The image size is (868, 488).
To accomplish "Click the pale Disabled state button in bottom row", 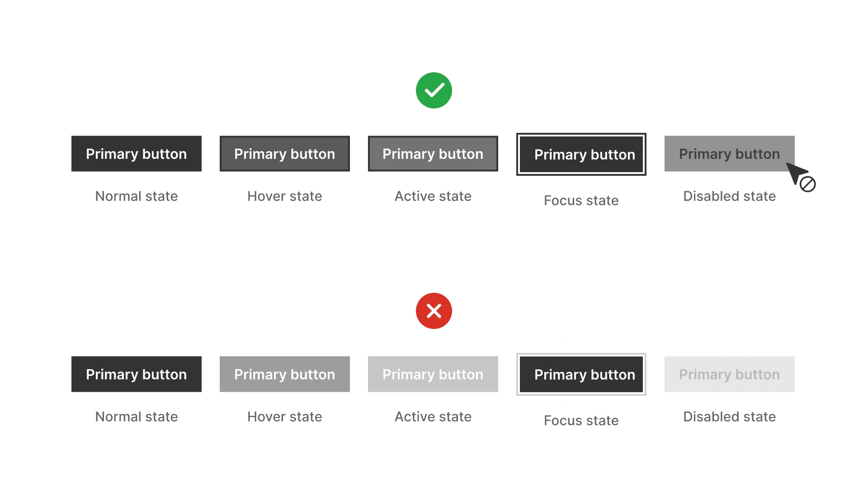I will click(x=729, y=374).
